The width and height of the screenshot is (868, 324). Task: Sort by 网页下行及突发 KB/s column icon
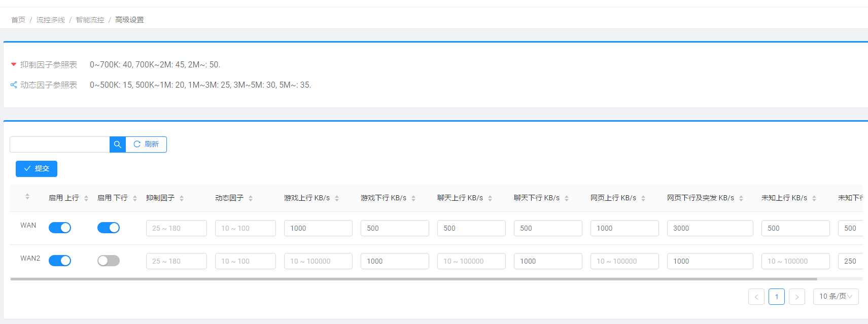(741, 198)
